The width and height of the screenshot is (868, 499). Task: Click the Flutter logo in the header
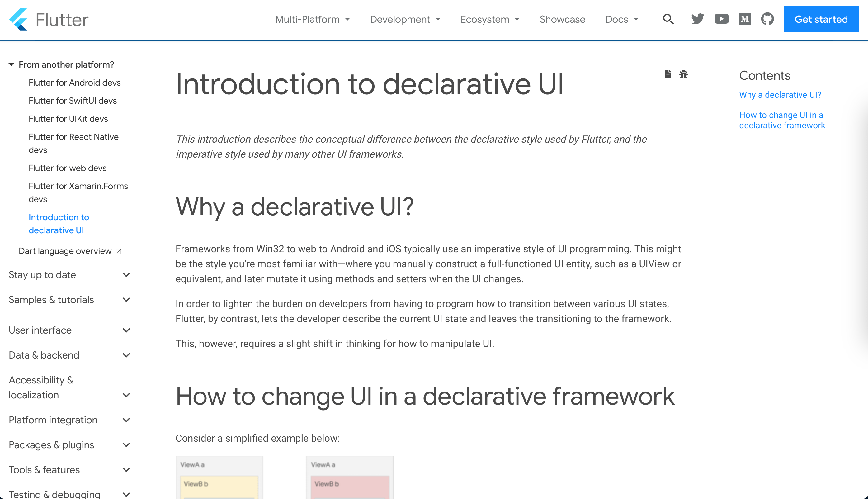coord(49,20)
